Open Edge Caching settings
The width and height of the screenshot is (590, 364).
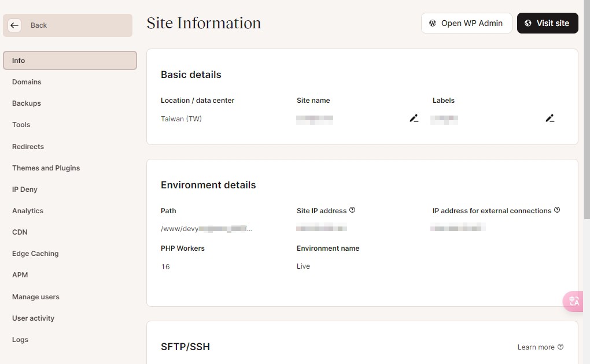pyautogui.click(x=35, y=254)
